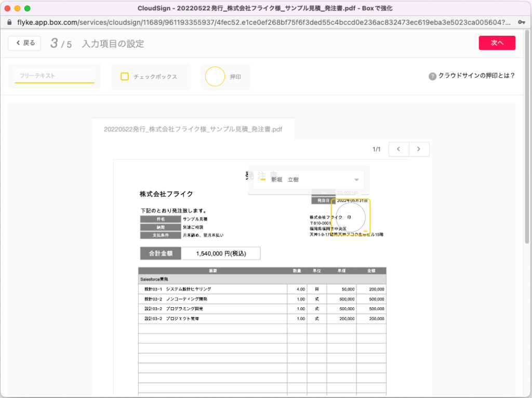Select the PDF file tab 20220522発行

click(193, 129)
